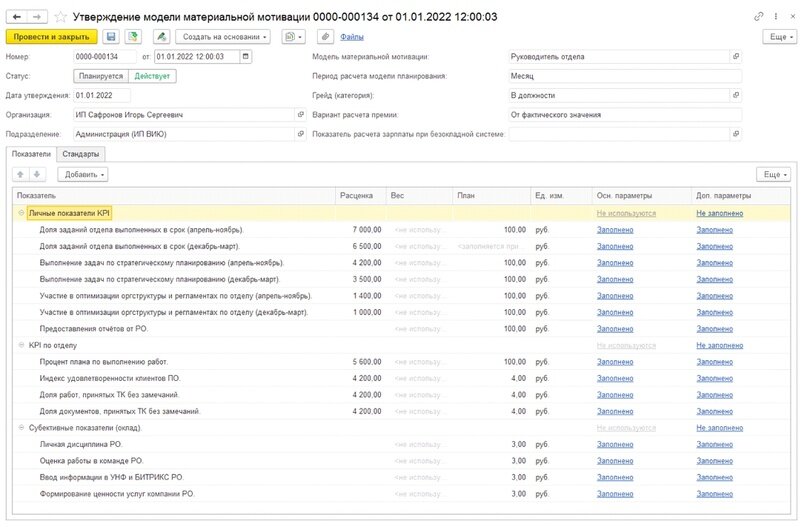Select row Оценка работы в команде РО
This screenshot has height=527, width=807.
point(401,461)
